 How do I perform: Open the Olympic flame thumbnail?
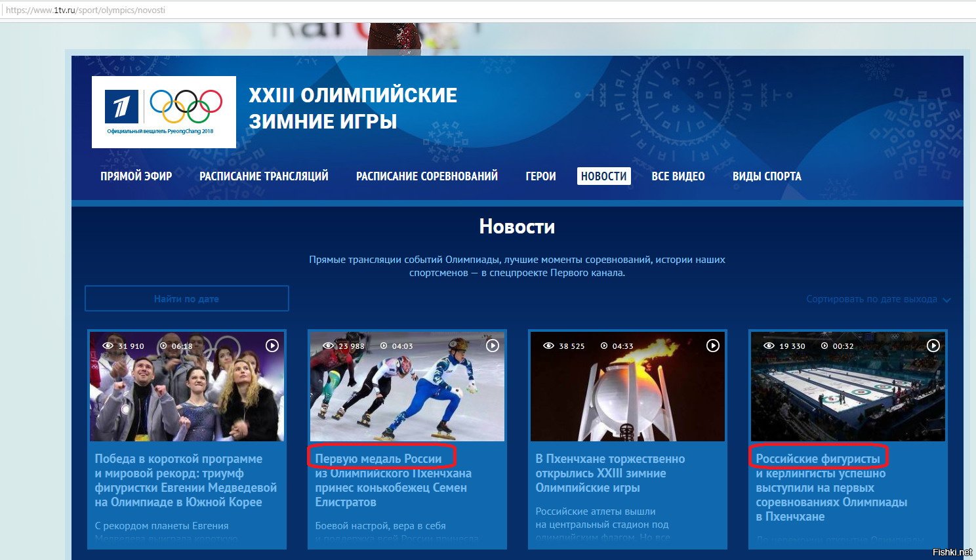click(628, 386)
